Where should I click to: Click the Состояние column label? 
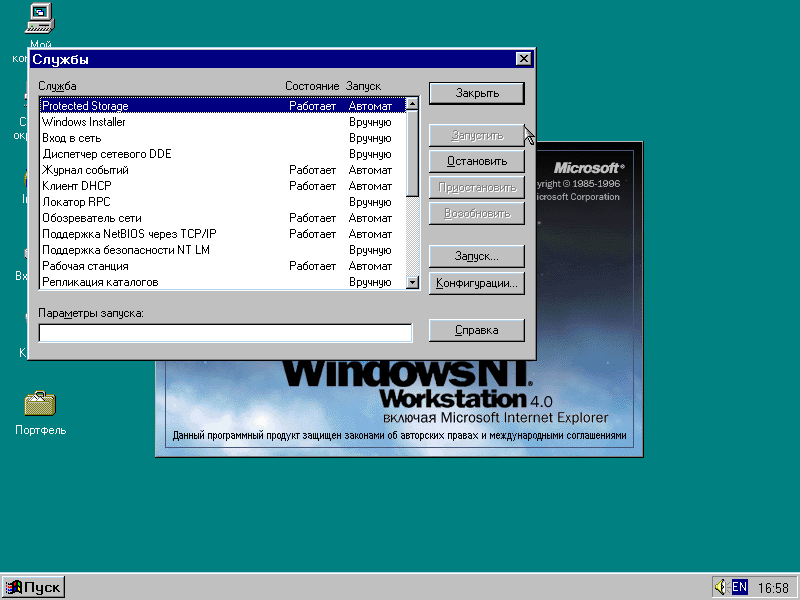[x=312, y=86]
